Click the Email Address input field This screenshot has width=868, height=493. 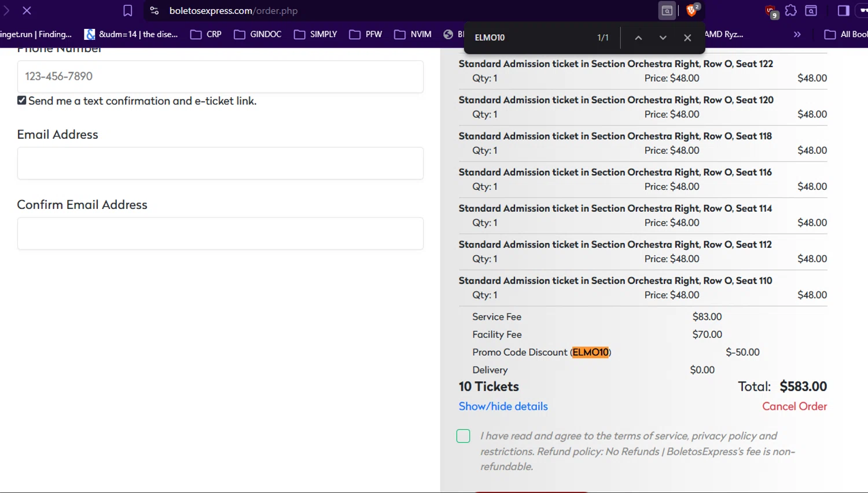[220, 163]
